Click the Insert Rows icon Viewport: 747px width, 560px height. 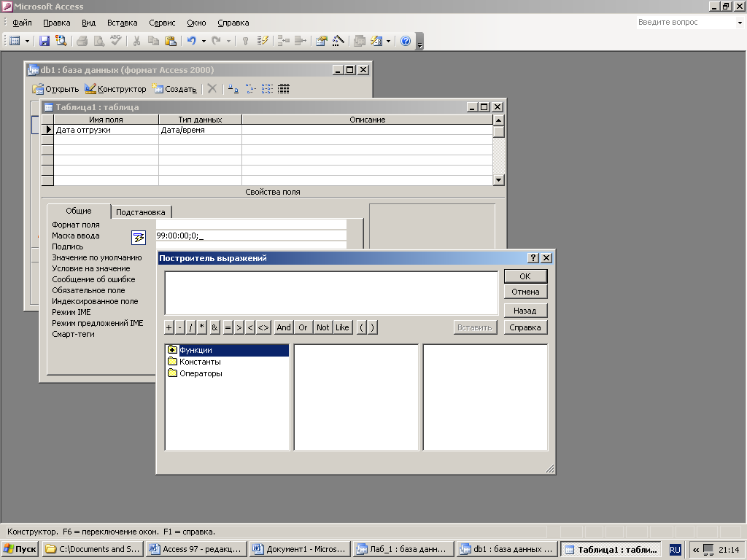coord(284,41)
